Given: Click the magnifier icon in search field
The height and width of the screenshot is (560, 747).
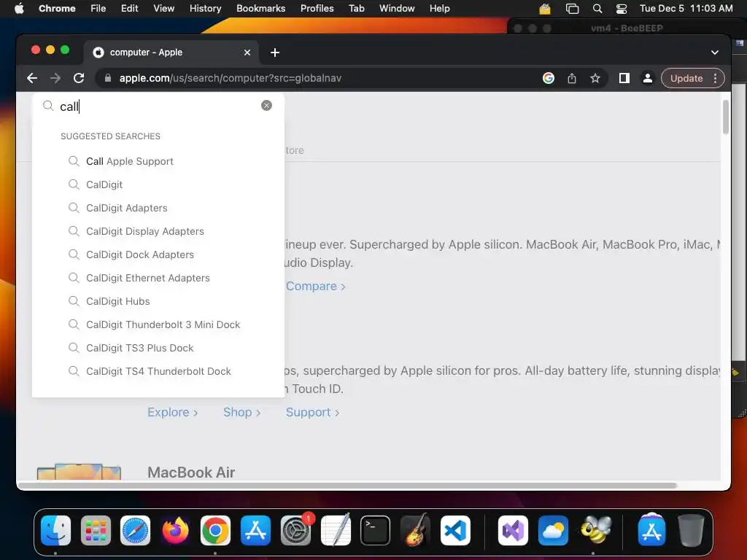Looking at the screenshot, I should point(48,106).
